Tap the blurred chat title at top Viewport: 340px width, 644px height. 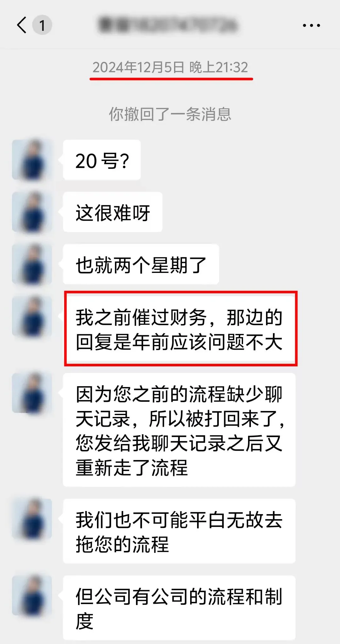[167, 25]
